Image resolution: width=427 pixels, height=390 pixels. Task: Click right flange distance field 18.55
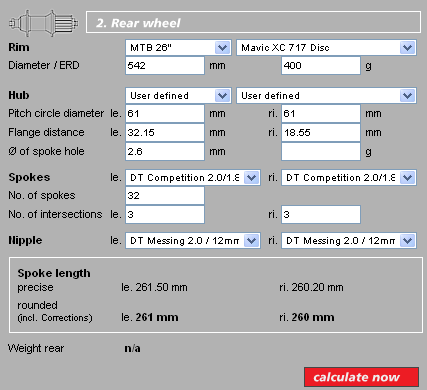pyautogui.click(x=321, y=133)
